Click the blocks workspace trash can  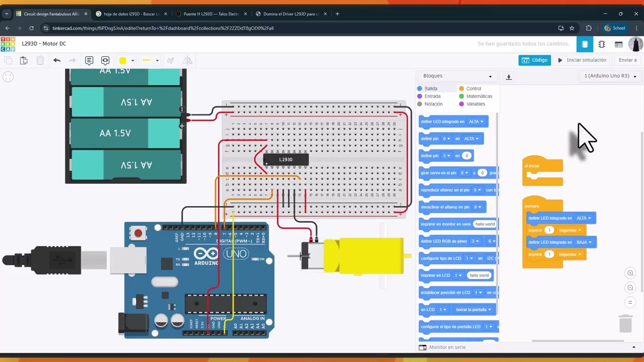pos(625,323)
